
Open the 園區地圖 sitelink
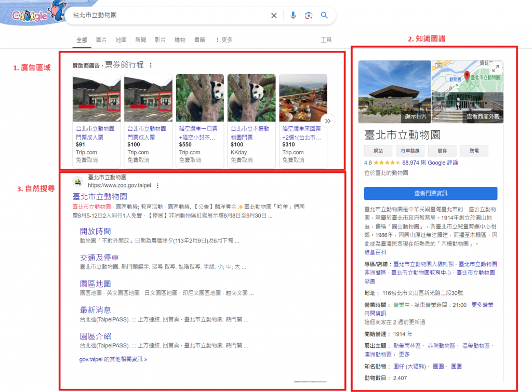pyautogui.click(x=96, y=284)
